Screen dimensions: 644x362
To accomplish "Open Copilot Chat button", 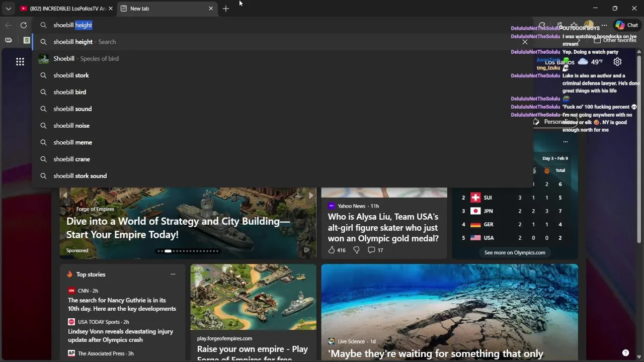I will [627, 25].
